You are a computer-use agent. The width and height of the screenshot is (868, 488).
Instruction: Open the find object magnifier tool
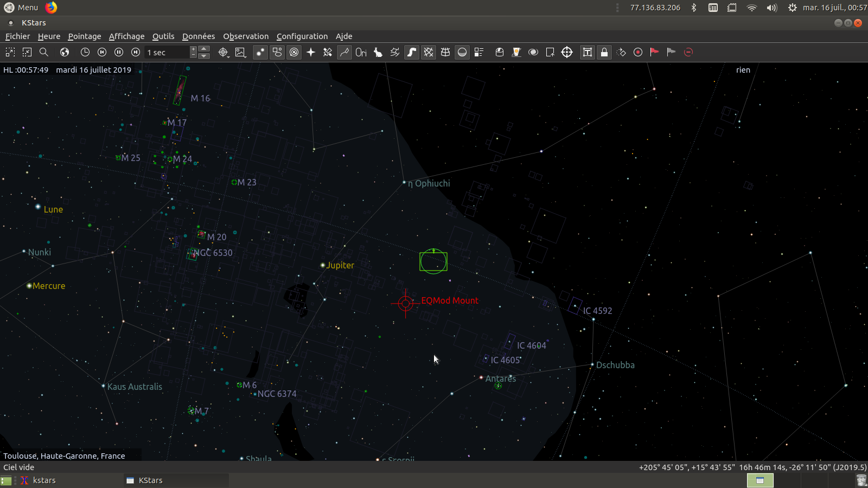pyautogui.click(x=44, y=52)
